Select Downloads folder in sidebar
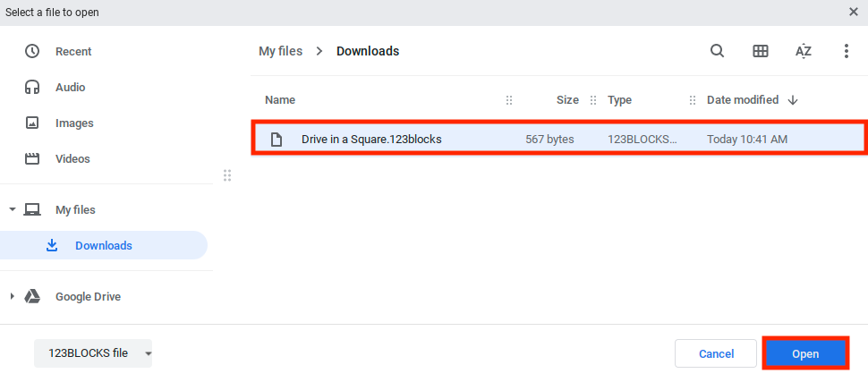This screenshot has height=382, width=868. [x=103, y=245]
